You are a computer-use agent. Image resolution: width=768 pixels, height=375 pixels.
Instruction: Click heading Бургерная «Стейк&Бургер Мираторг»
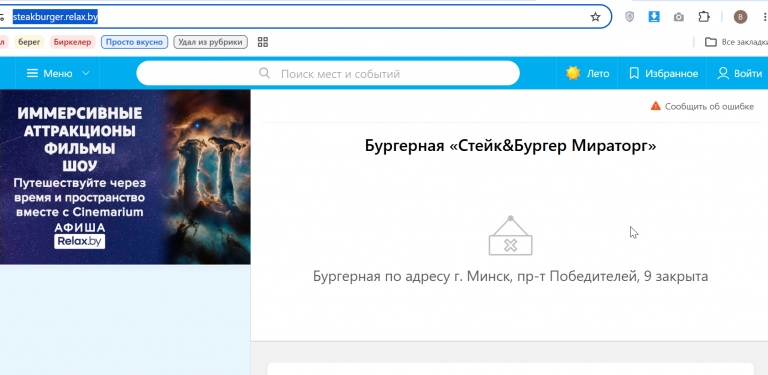tap(510, 146)
